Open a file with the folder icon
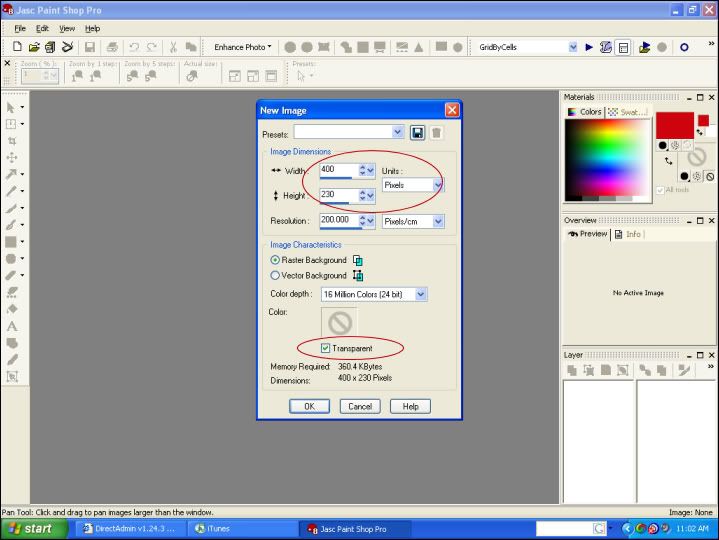Image resolution: width=719 pixels, height=540 pixels. click(x=33, y=47)
